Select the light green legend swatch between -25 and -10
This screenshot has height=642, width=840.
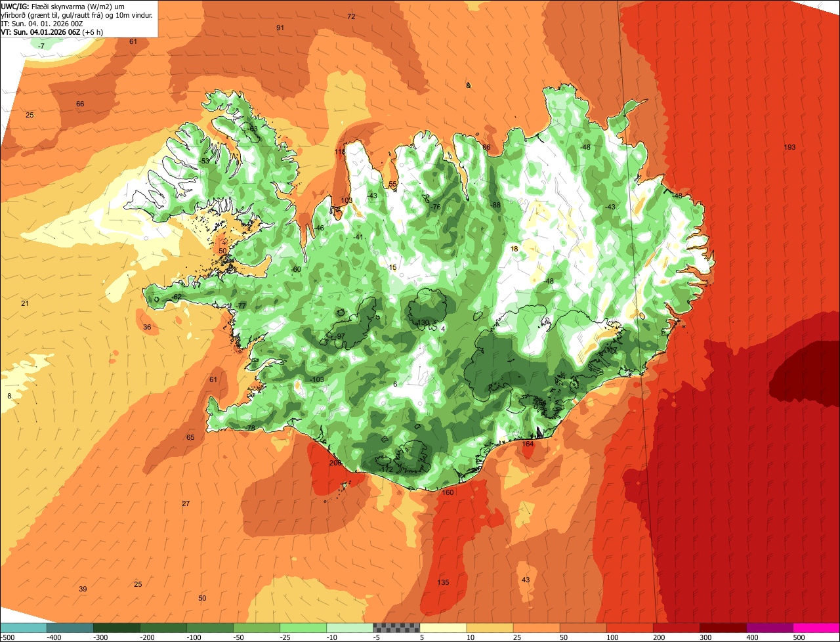coord(303,628)
